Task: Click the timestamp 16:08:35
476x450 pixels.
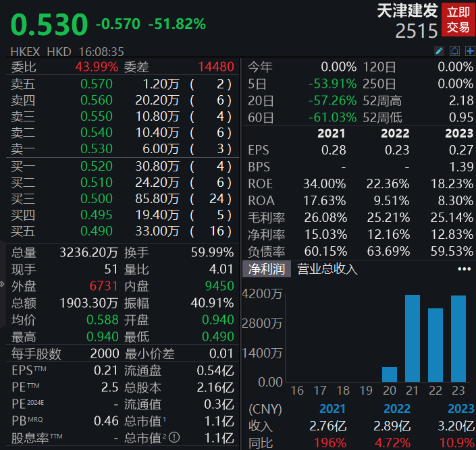Action: click(101, 51)
